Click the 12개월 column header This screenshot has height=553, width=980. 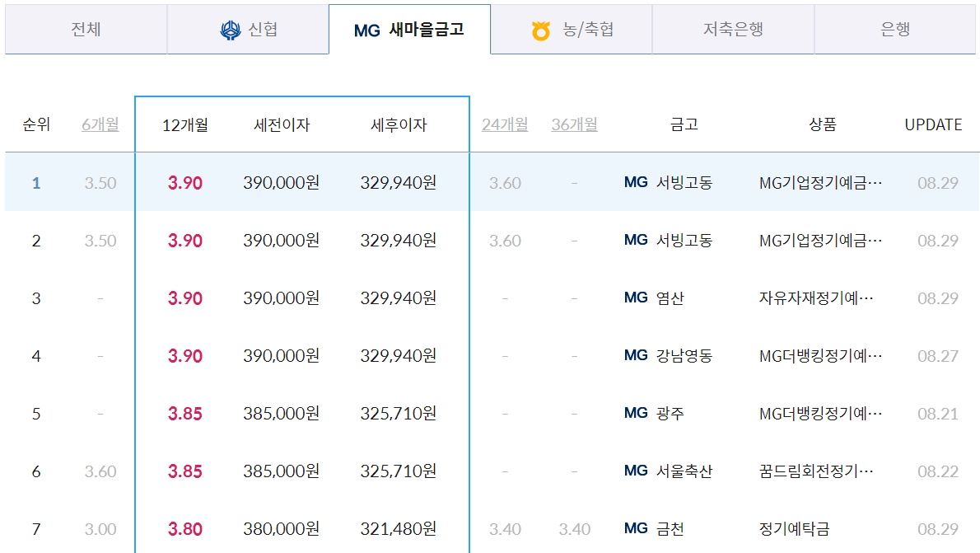185,125
